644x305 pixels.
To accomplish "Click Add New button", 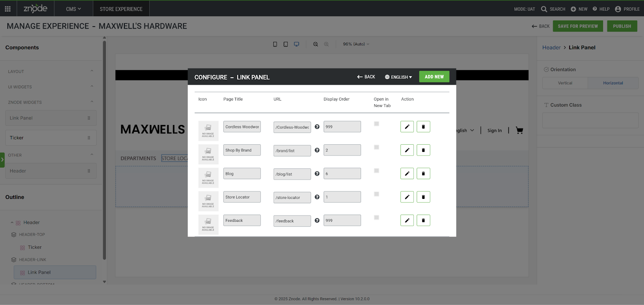I will point(434,77).
